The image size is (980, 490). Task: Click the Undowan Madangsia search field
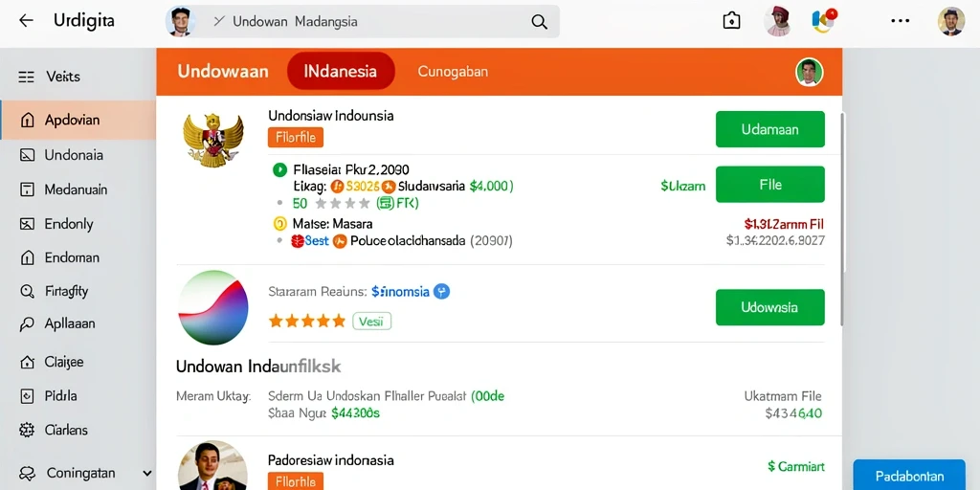[363, 21]
